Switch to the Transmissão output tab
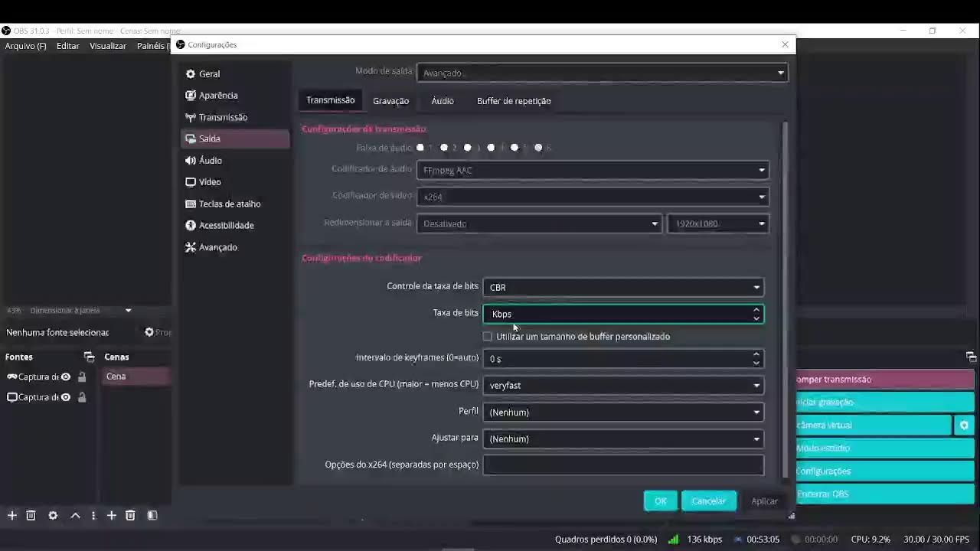980x551 pixels. click(x=331, y=100)
